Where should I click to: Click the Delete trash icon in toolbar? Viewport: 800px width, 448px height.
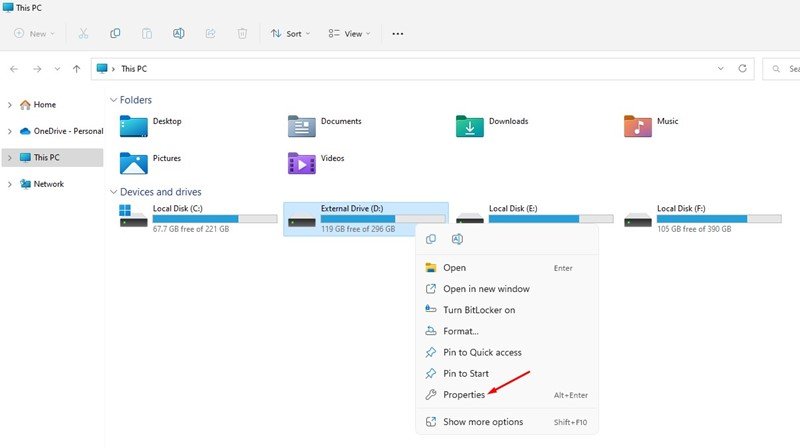pyautogui.click(x=242, y=33)
